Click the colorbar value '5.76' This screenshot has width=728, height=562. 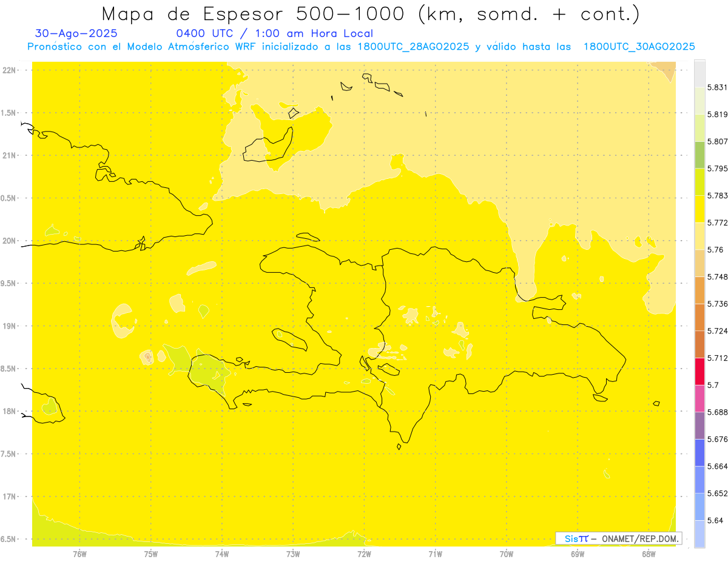click(715, 250)
